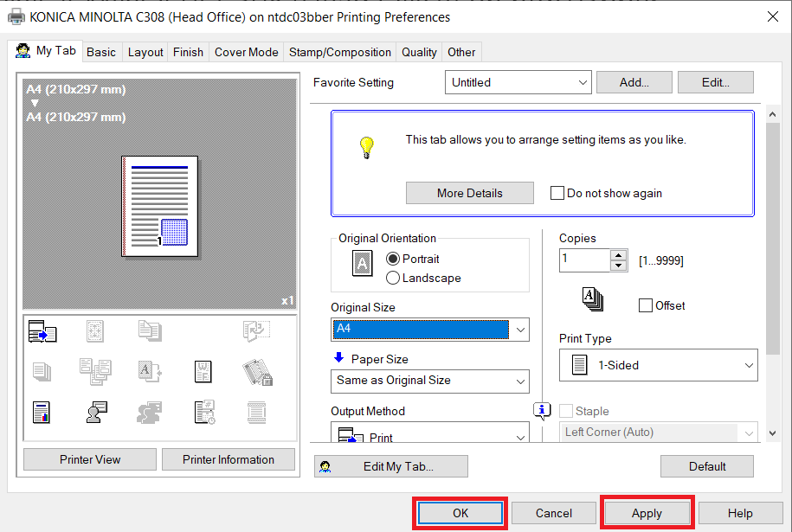Click the 1-Sided page icon in Print Type
This screenshot has width=792, height=532.
point(579,365)
